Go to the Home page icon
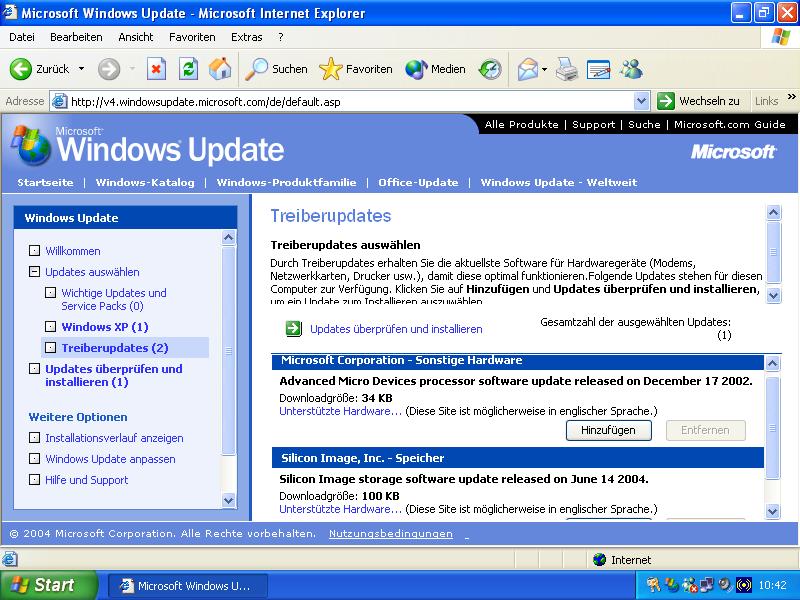The height and width of the screenshot is (600, 800). (220, 69)
